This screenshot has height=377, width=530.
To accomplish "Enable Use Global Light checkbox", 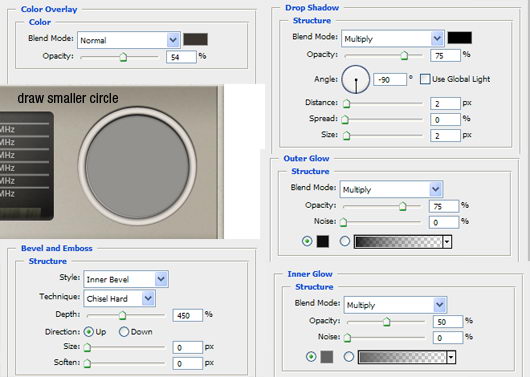I will click(x=425, y=79).
